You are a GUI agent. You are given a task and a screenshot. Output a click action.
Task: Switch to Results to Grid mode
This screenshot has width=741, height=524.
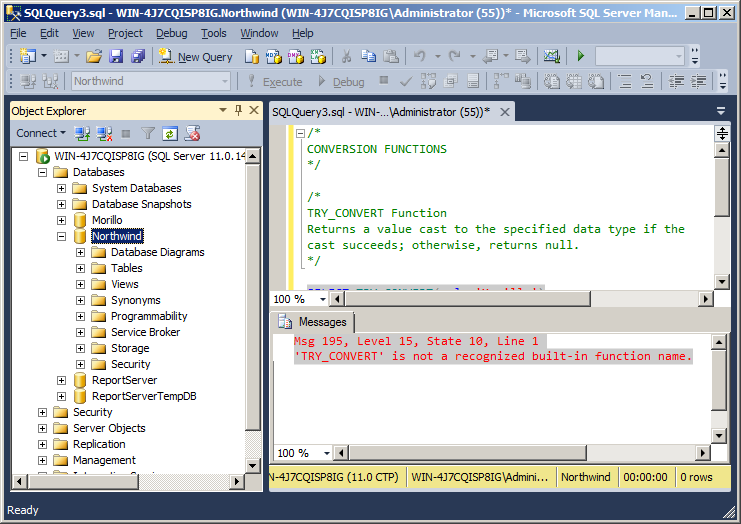coord(574,81)
